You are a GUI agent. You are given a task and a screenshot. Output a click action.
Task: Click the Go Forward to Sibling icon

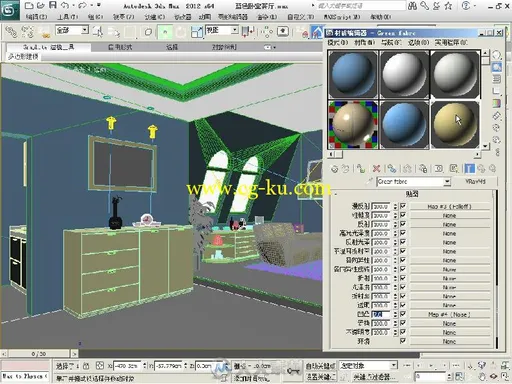point(492,169)
